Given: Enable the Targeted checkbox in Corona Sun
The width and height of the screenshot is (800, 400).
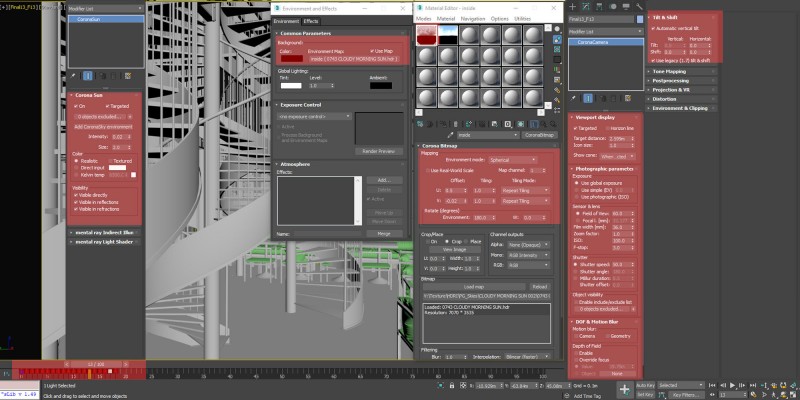Looking at the screenshot, I should tap(108, 105).
